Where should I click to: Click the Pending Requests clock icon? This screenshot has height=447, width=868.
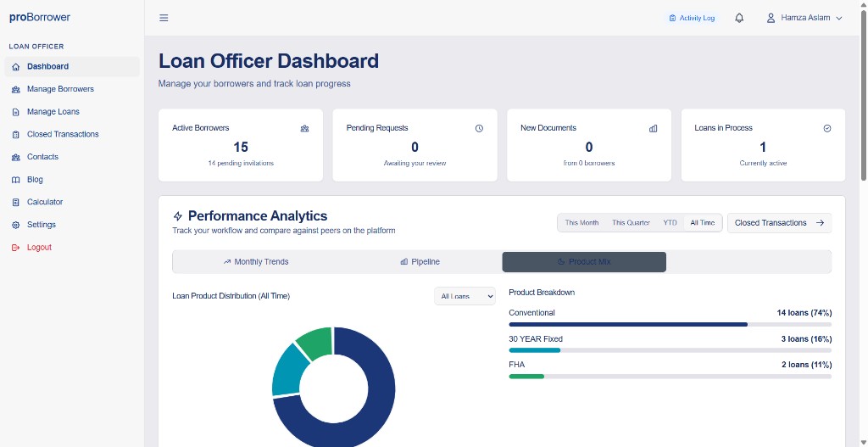[x=479, y=129]
